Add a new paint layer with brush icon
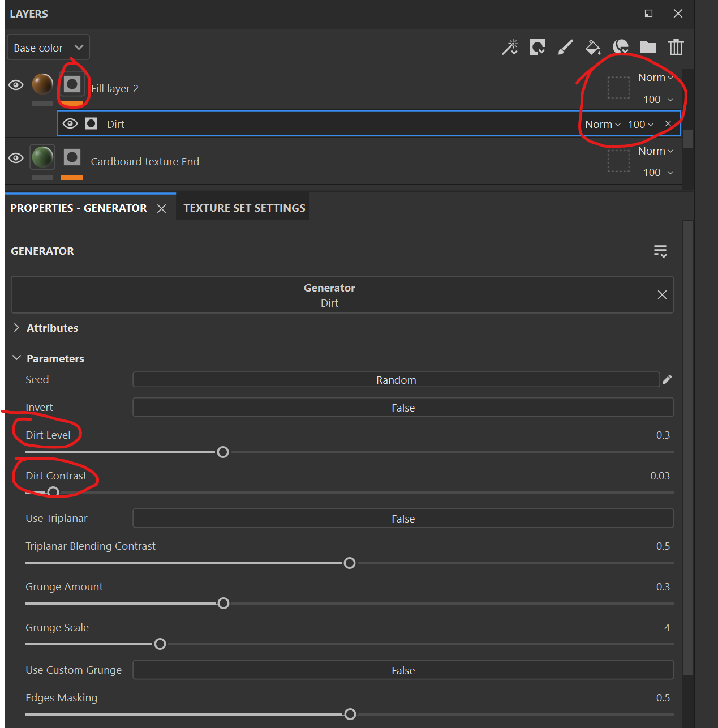Image resolution: width=718 pixels, height=728 pixels. [x=565, y=47]
